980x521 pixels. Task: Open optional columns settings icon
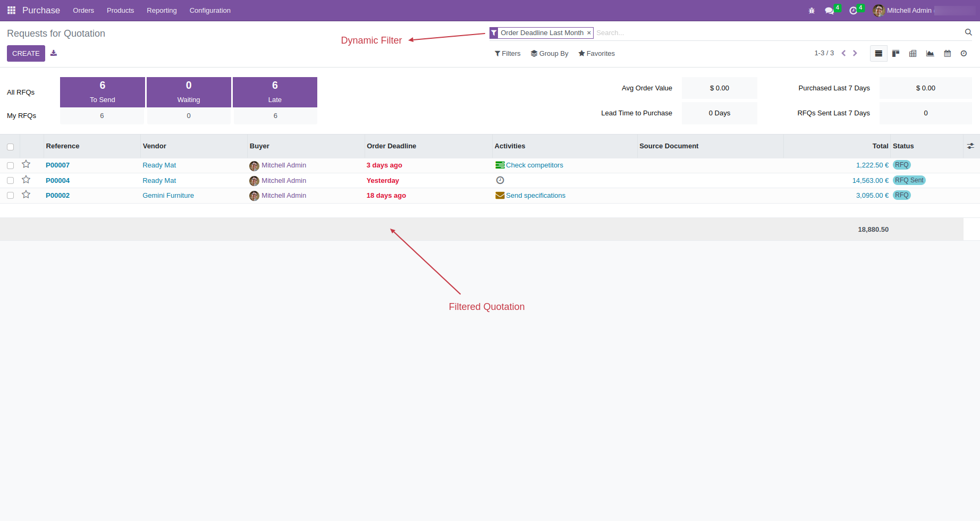click(x=970, y=146)
